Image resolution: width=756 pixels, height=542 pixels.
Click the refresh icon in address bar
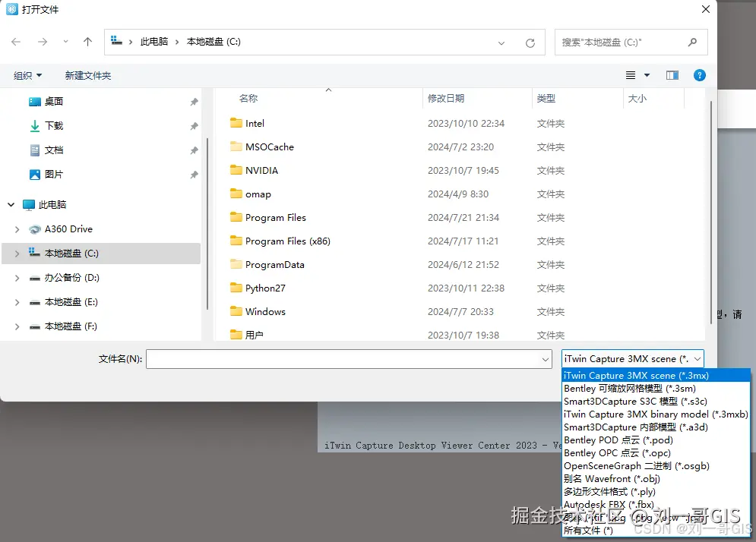coord(530,43)
